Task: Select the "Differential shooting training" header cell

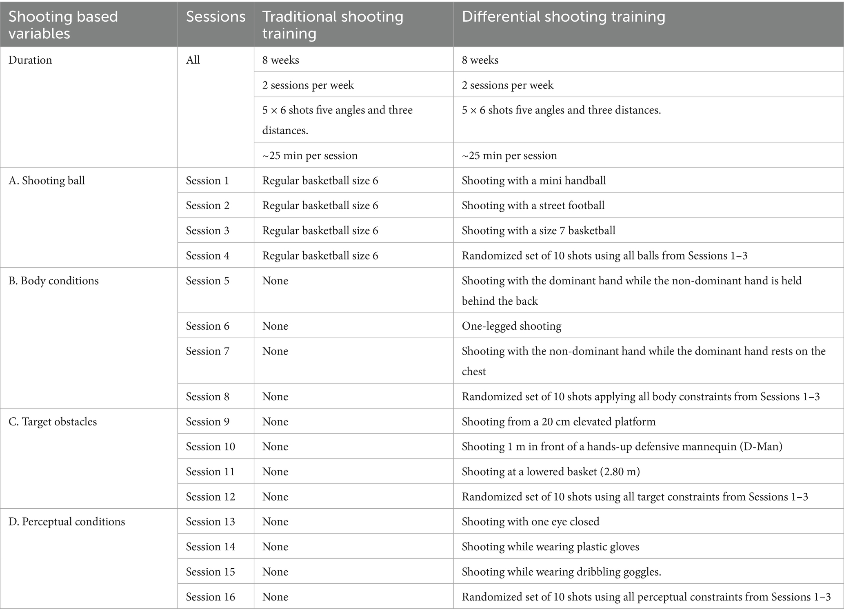Action: [563, 17]
